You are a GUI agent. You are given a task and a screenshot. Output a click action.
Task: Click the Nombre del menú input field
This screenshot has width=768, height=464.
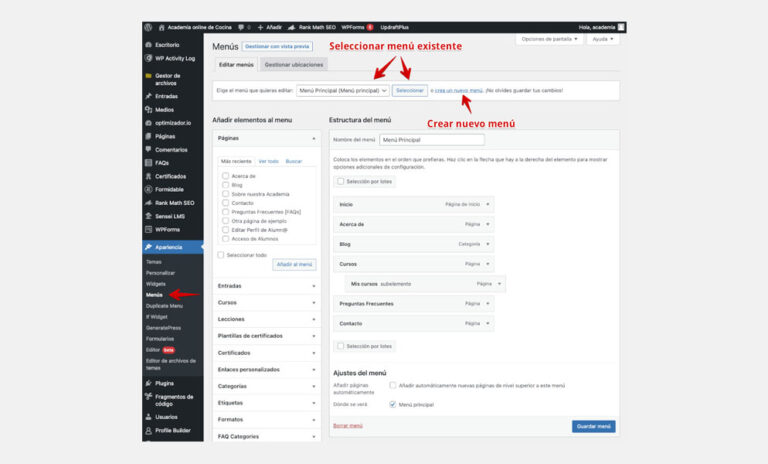(432, 140)
